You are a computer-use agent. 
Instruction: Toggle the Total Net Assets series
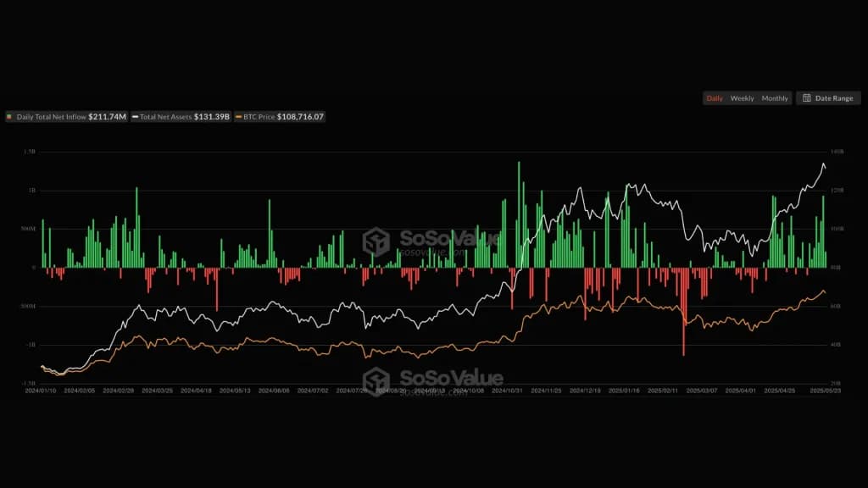[181, 117]
